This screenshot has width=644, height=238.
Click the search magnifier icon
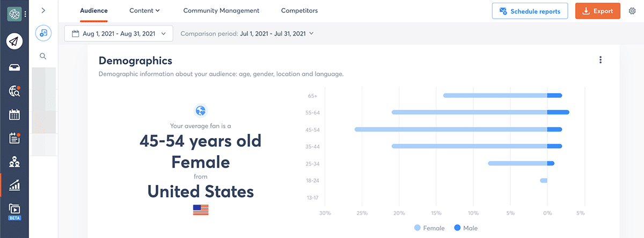point(43,56)
